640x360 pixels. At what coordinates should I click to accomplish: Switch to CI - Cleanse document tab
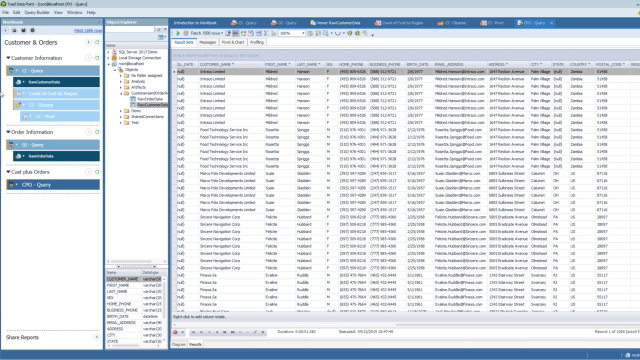451,23
